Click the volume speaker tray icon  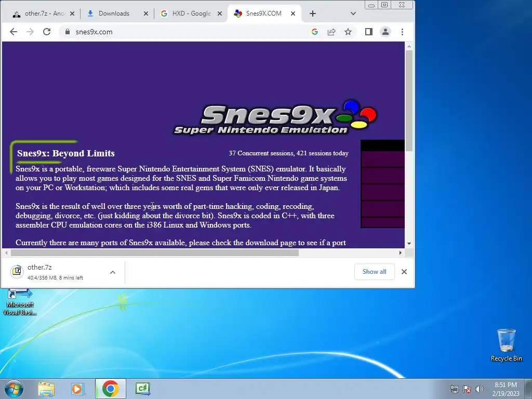(480, 389)
